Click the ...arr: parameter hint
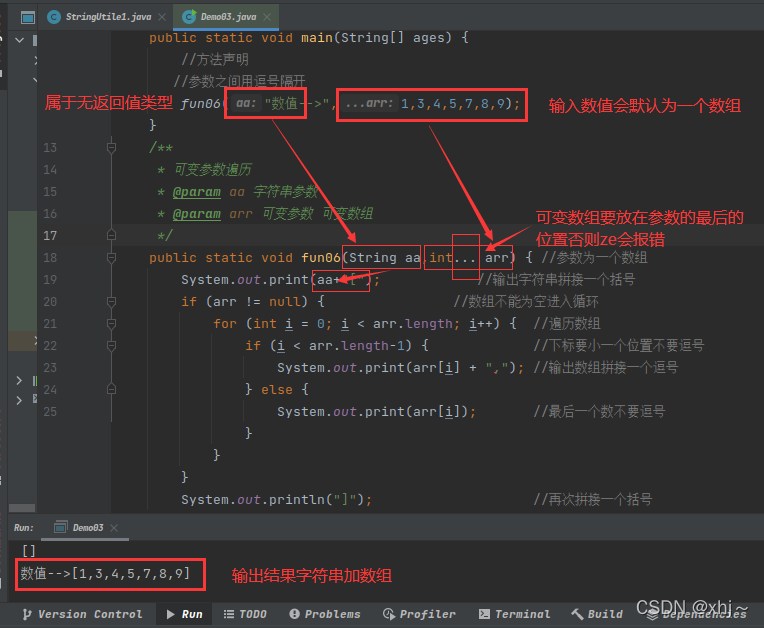 (369, 103)
